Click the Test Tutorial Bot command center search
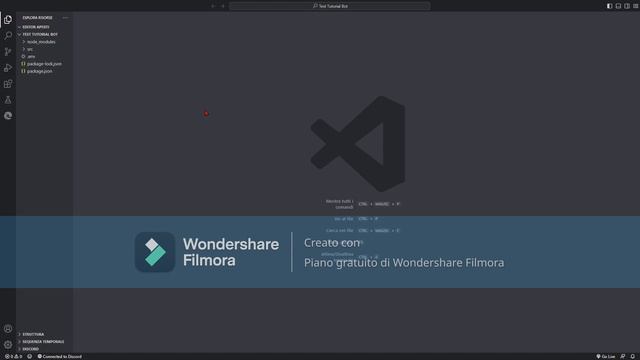Screen dimensions: 640x360 pos(330,6)
